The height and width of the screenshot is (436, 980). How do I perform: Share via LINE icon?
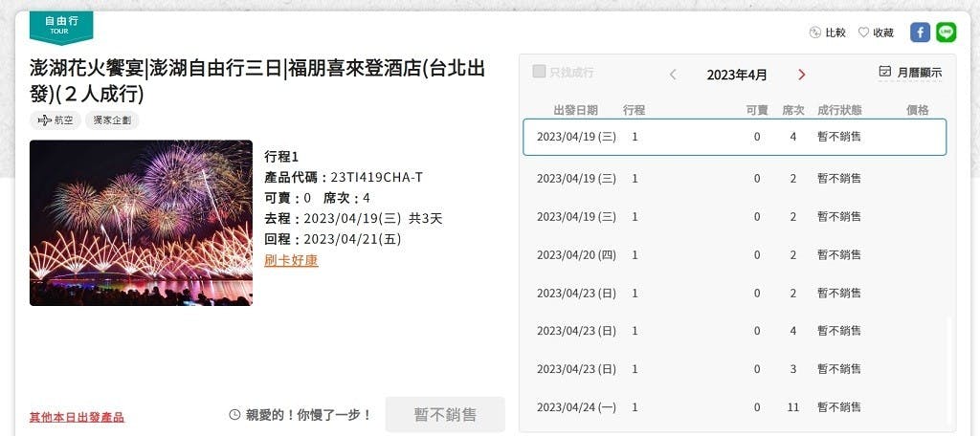tap(947, 33)
